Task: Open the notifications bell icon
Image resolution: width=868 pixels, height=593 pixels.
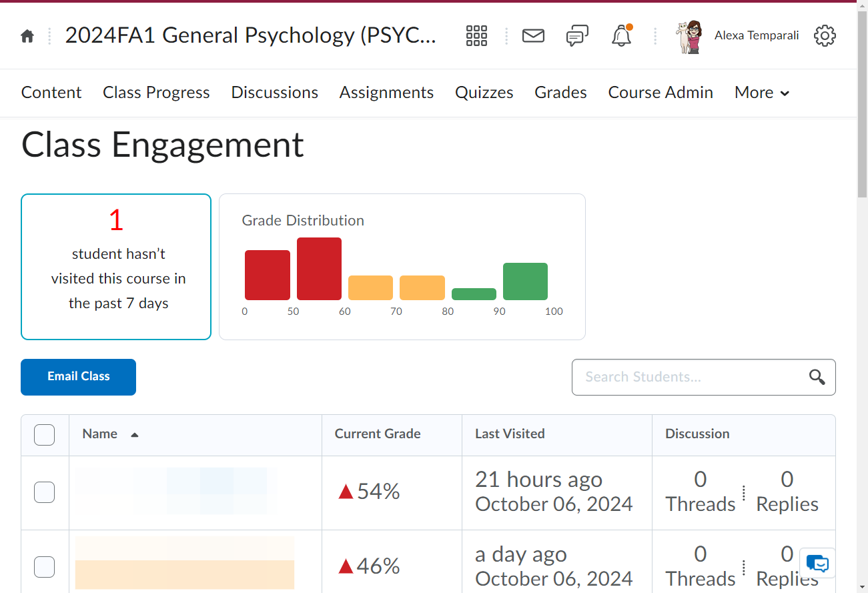Action: pos(622,36)
